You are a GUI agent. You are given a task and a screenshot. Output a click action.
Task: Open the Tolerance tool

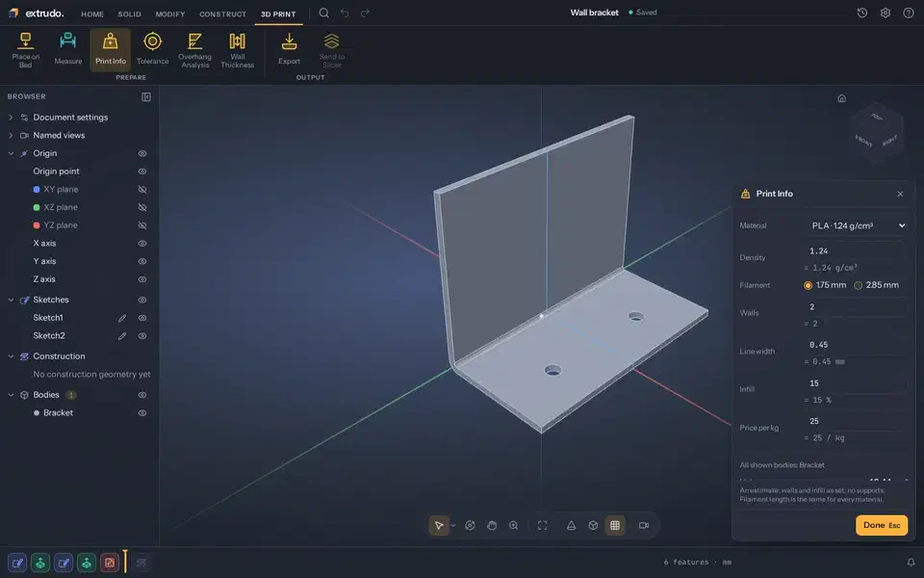pos(153,50)
